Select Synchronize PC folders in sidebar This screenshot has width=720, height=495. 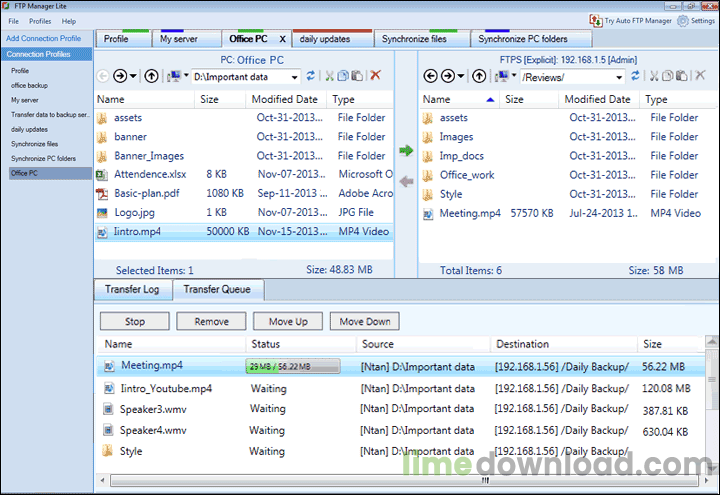pos(44,159)
